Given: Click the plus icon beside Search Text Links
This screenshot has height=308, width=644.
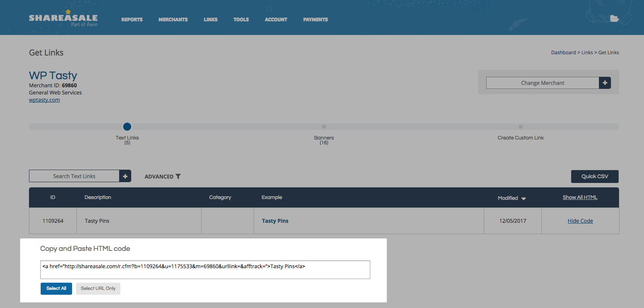Looking at the screenshot, I should coord(125,176).
